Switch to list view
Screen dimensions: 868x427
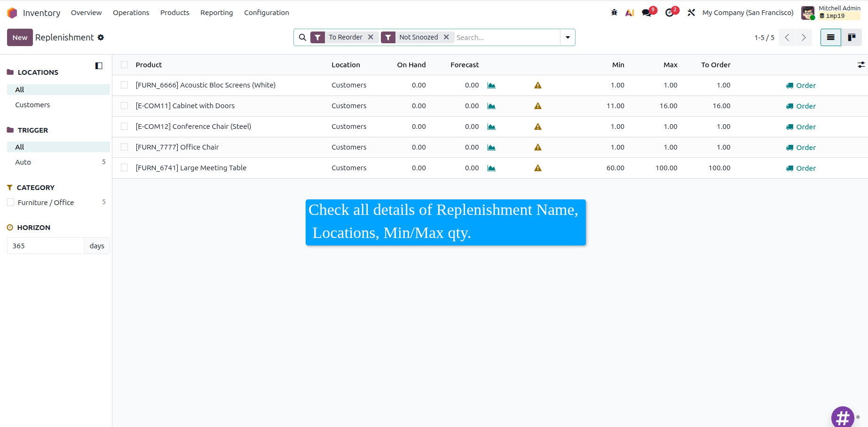tap(831, 37)
